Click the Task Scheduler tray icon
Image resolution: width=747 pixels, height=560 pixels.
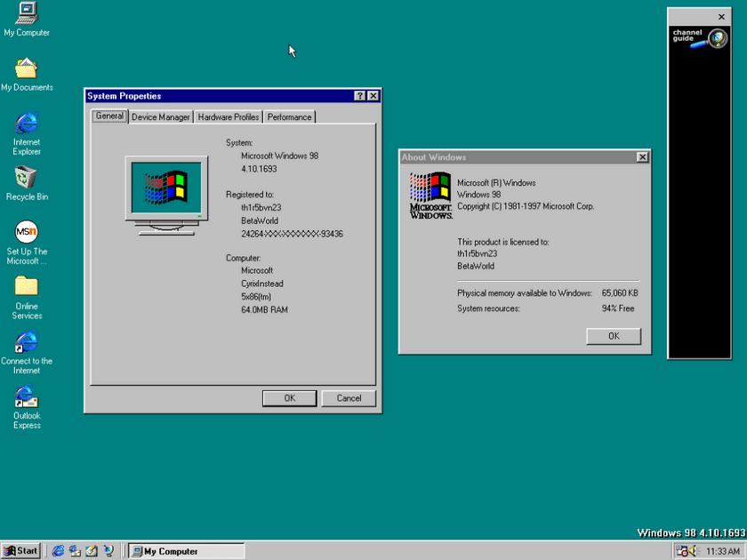[680, 551]
